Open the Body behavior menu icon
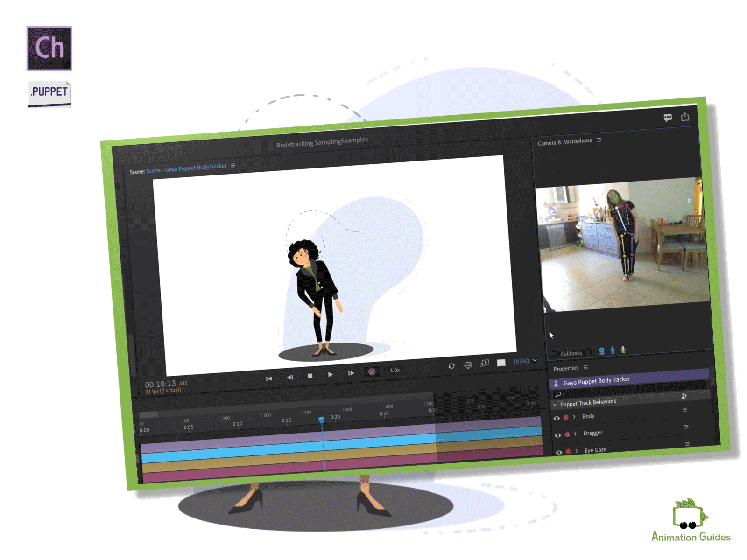The height and width of the screenshot is (560, 747). [x=685, y=410]
